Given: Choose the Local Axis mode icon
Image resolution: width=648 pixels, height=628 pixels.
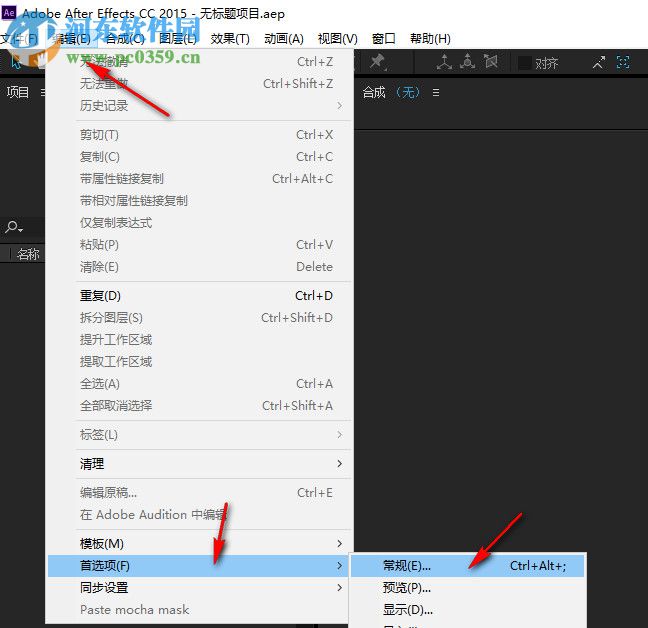Looking at the screenshot, I should coord(444,62).
